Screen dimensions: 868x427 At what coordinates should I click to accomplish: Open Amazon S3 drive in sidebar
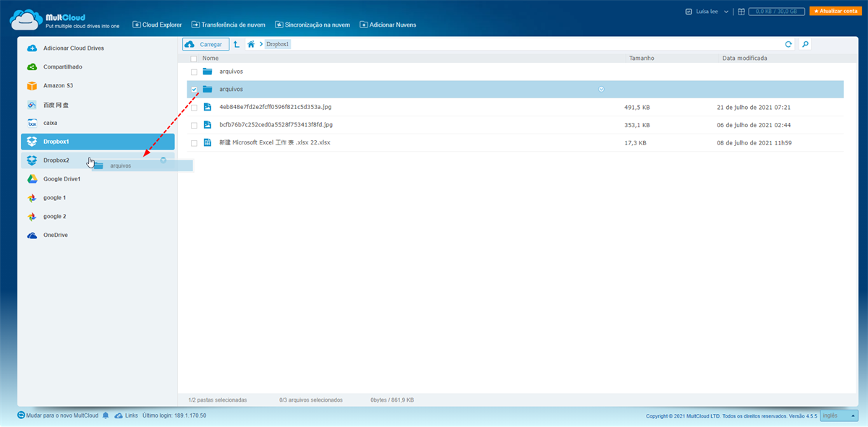(x=58, y=85)
